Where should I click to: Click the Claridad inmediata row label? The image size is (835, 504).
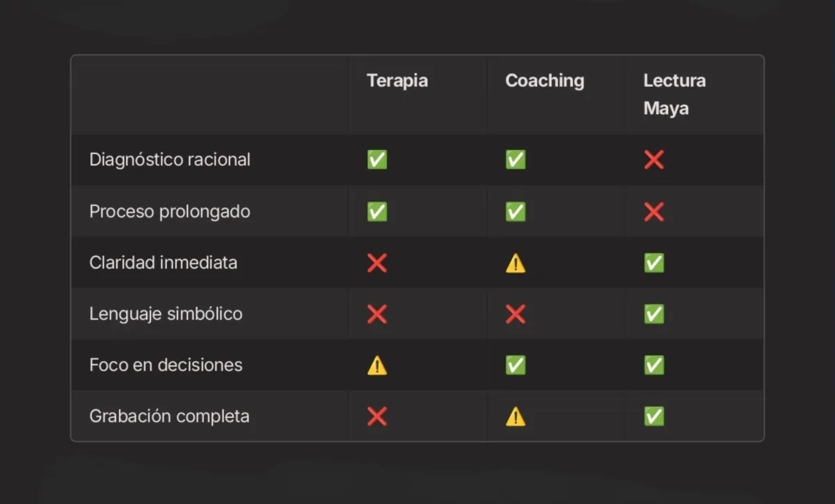coord(164,263)
